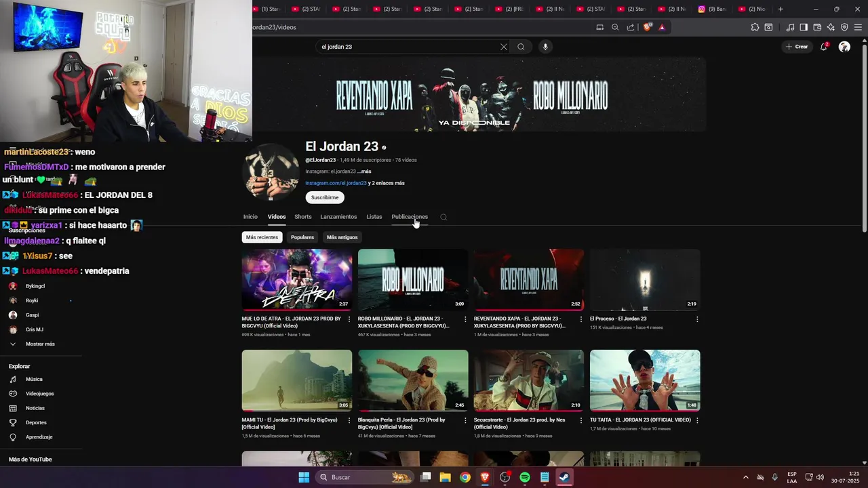Image resolution: width=868 pixels, height=488 pixels.
Task: Open Deportes in Explorar sidebar
Action: (36, 423)
